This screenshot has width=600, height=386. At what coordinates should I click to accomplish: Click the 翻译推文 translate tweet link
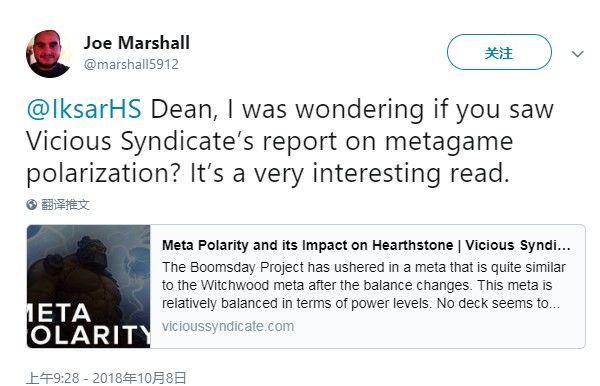point(65,205)
